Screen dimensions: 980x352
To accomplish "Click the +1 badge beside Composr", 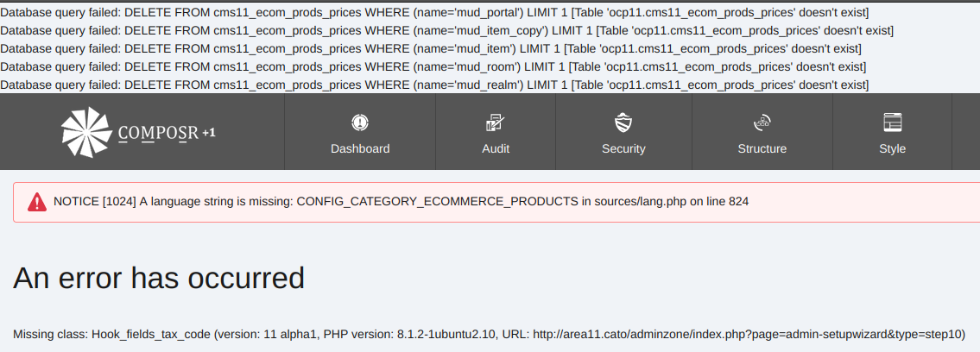I will 209,133.
